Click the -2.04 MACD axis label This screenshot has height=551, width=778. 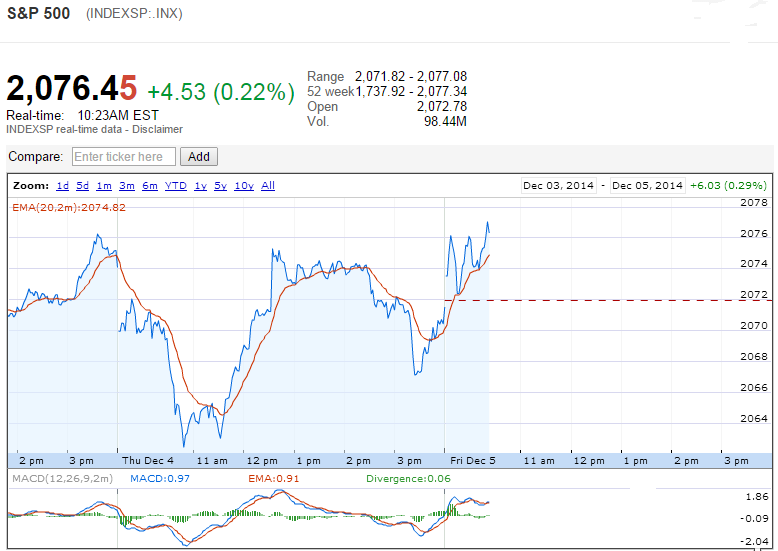(755, 541)
